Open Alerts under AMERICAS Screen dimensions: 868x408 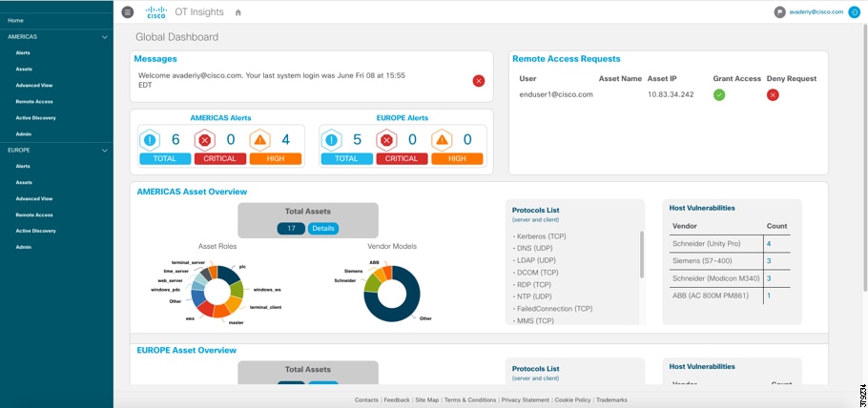pos(23,52)
